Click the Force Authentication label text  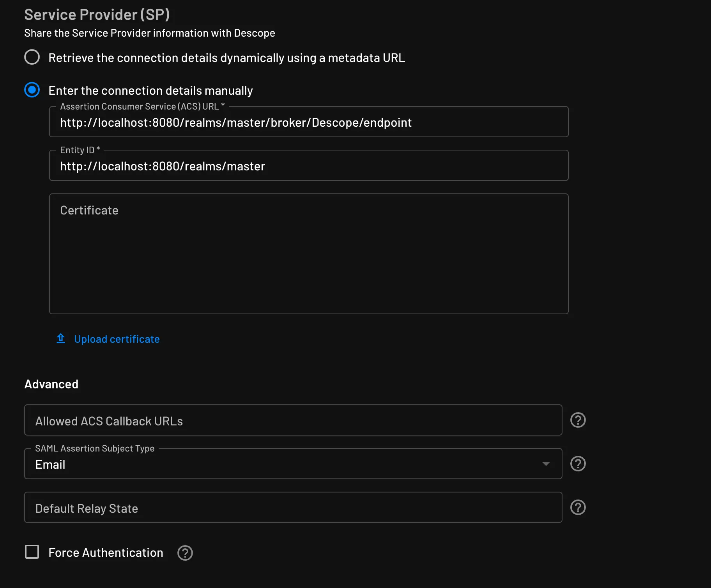(x=106, y=553)
